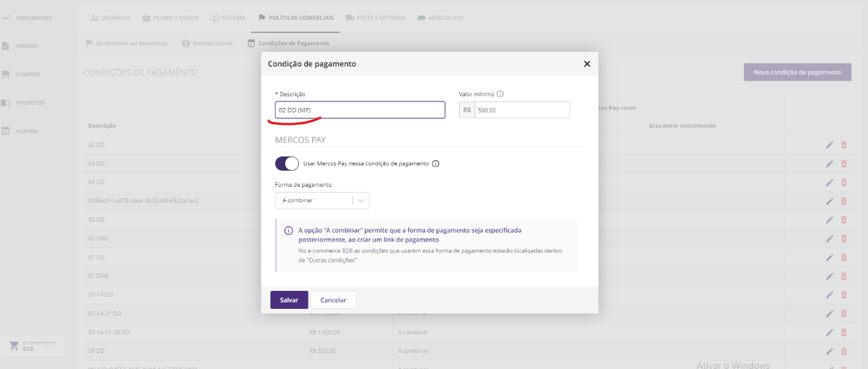Delete the 07 DIAS row
The height and width of the screenshot is (369, 868).
tap(843, 276)
